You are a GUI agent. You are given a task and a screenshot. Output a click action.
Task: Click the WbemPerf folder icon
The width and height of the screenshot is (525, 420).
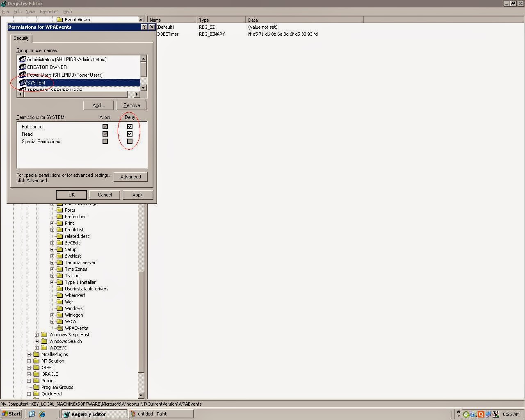point(59,295)
